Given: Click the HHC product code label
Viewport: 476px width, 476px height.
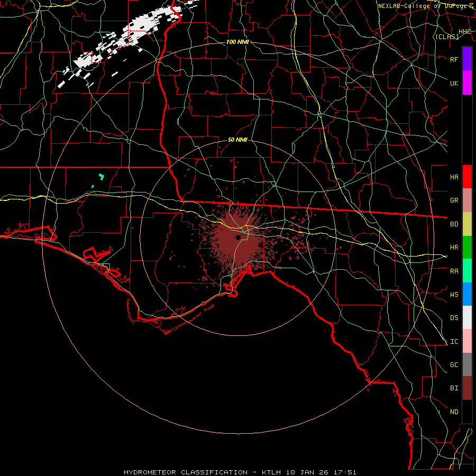Looking at the screenshot, I should [464, 32].
